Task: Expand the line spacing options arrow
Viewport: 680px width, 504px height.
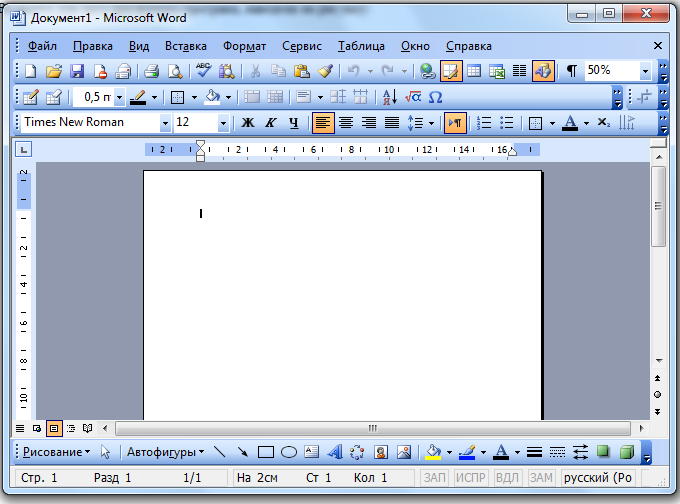Action: 432,124
